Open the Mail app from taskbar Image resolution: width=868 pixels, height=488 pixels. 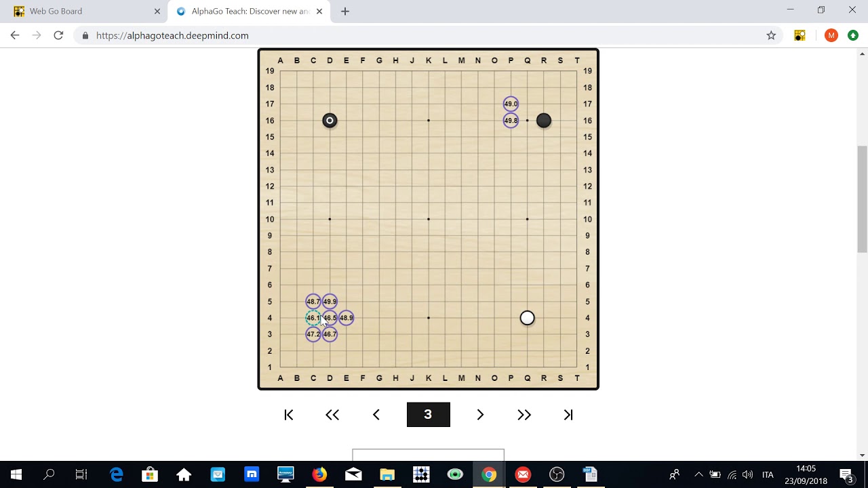click(353, 474)
